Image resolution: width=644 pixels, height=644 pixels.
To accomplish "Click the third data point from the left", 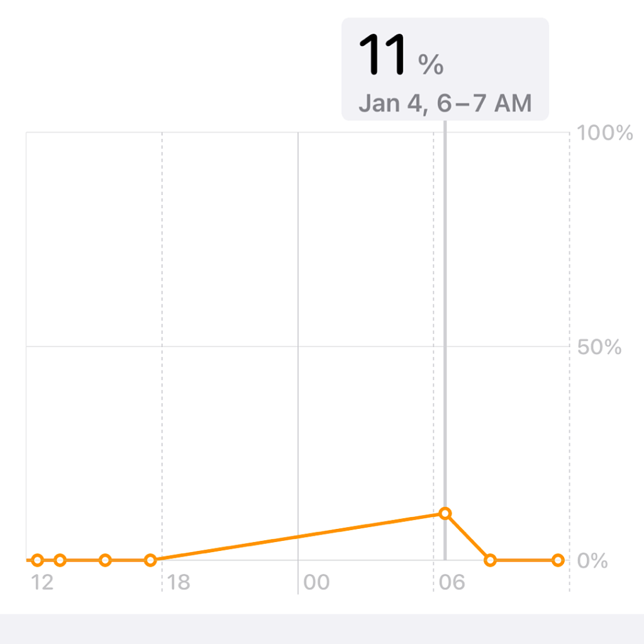I will tap(106, 560).
